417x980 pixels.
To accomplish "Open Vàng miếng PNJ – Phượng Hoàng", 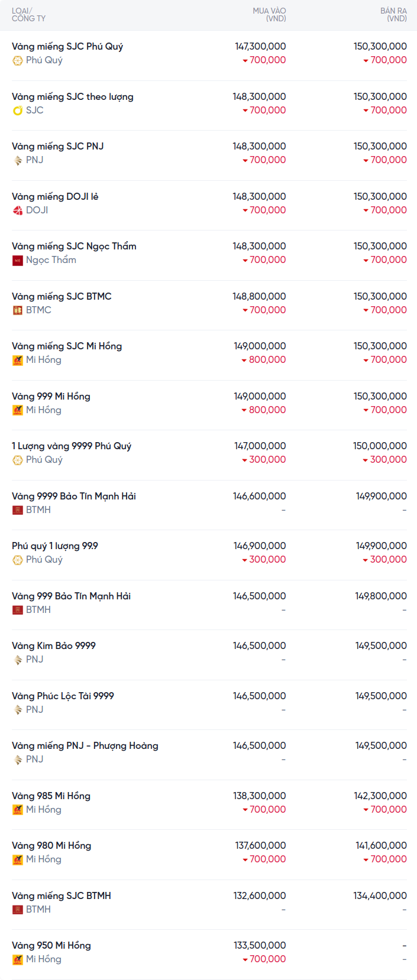I will click(85, 746).
